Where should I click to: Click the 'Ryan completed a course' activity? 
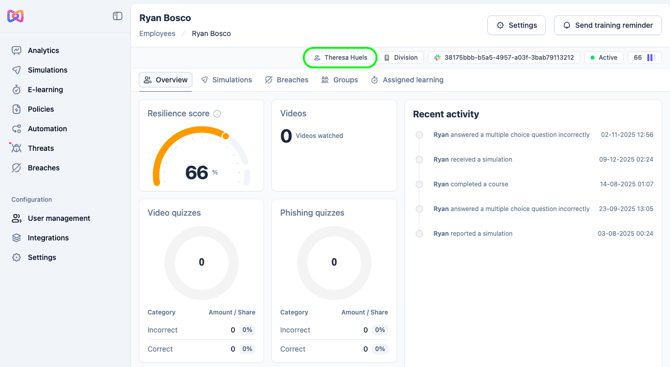tap(534, 185)
